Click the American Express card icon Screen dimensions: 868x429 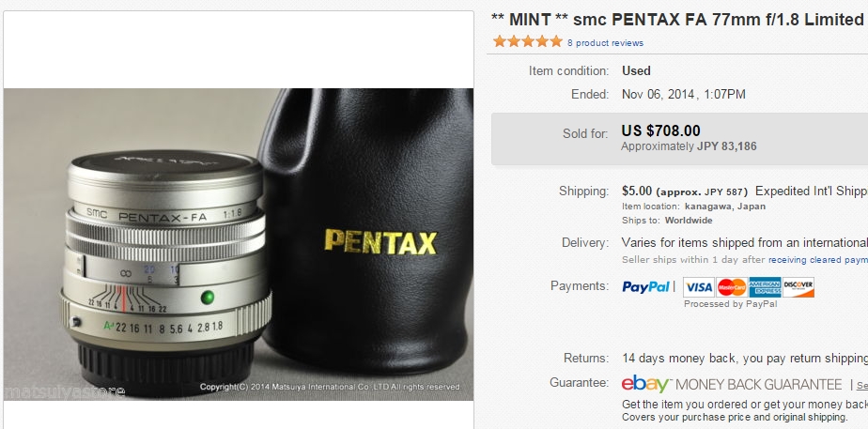765,287
